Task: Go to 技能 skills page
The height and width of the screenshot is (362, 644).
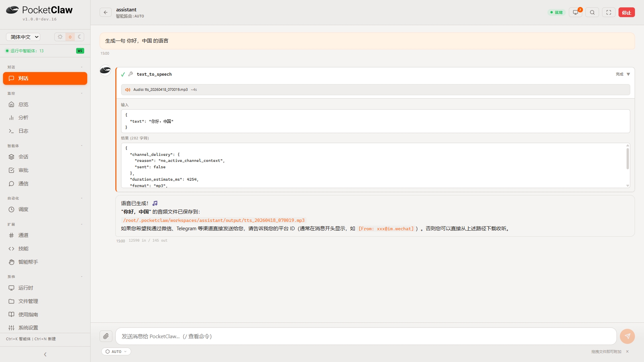Action: pos(45,249)
